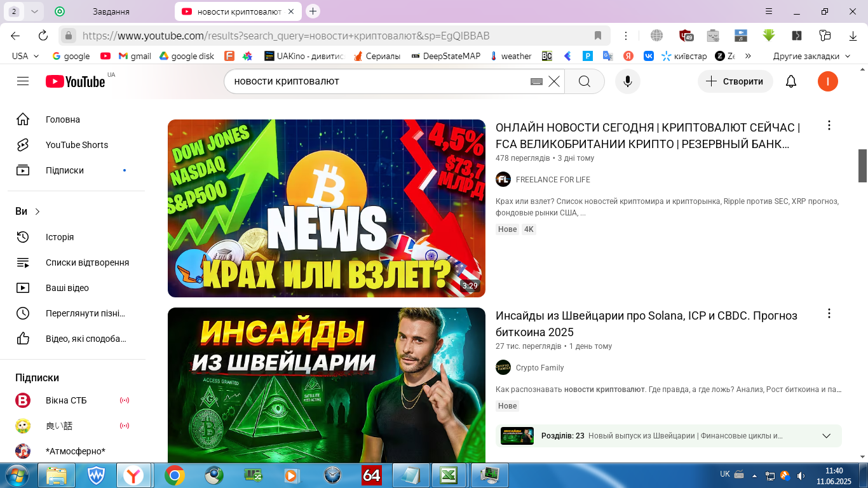Go to the YouTube logo home
Image resolution: width=868 pixels, height=488 pixels.
(75, 81)
